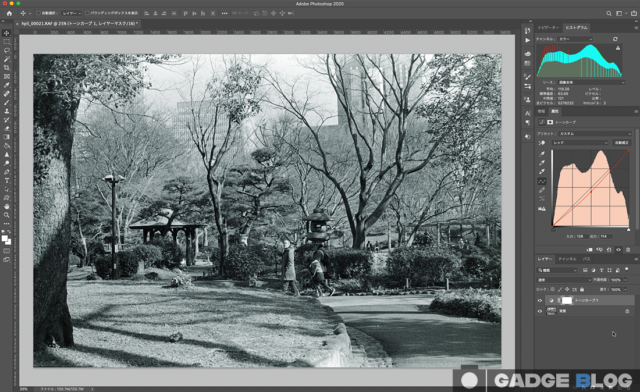Refresh the histogram with the circular arrow icon

[x=615, y=39]
